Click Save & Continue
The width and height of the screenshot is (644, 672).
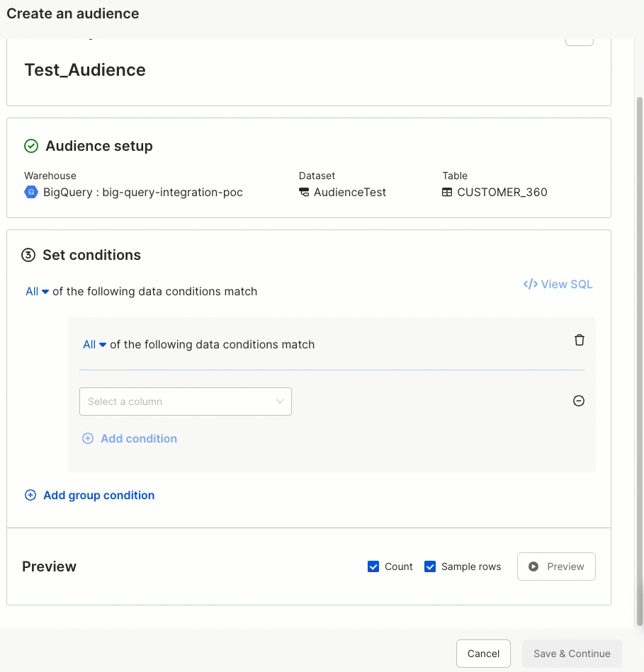point(572,654)
